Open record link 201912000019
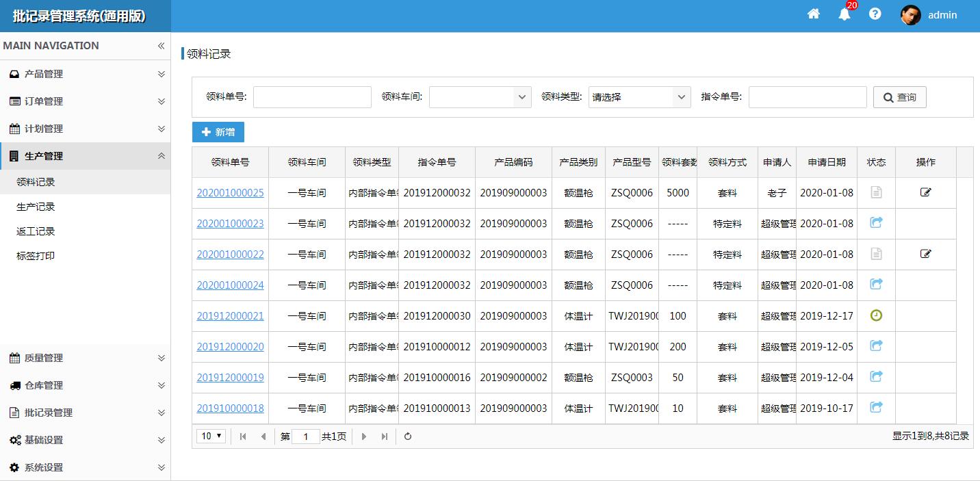Viewport: 980px width, 481px height. 230,378
